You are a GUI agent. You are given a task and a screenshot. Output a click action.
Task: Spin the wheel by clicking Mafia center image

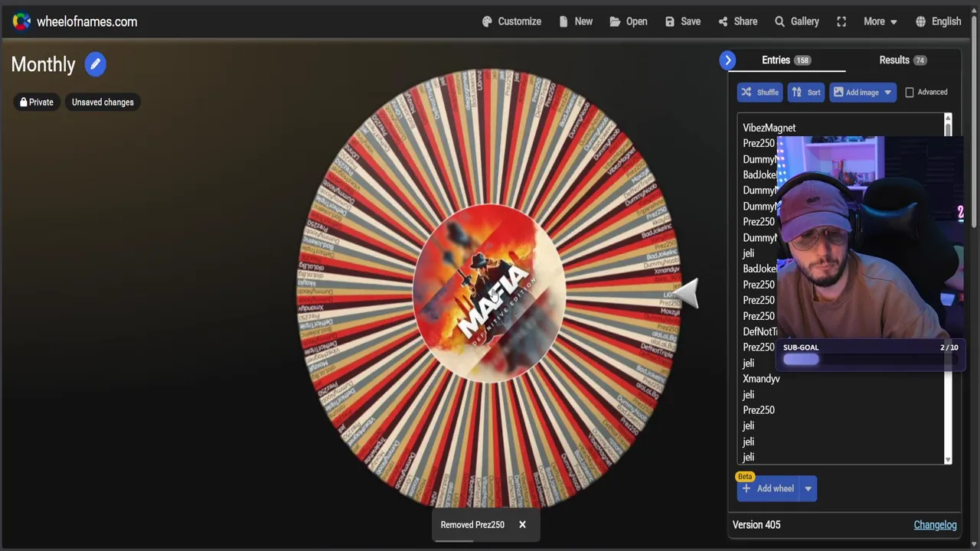coord(489,293)
